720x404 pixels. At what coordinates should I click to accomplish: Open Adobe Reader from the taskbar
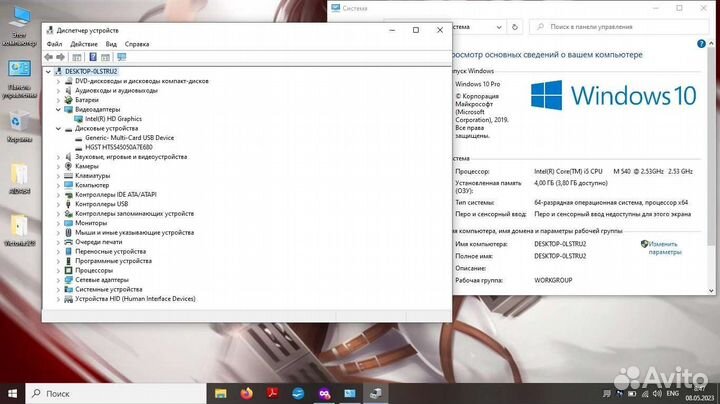click(x=273, y=393)
